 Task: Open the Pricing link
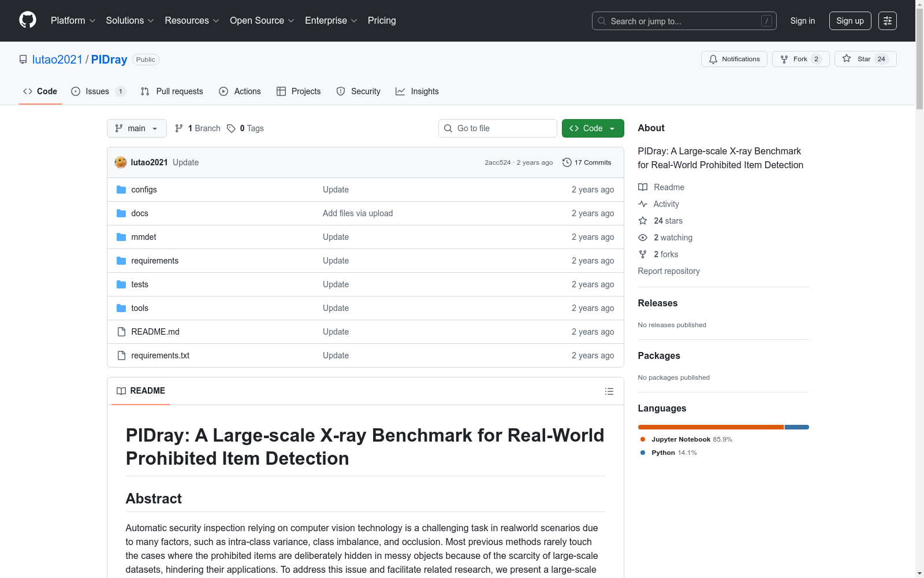[382, 21]
